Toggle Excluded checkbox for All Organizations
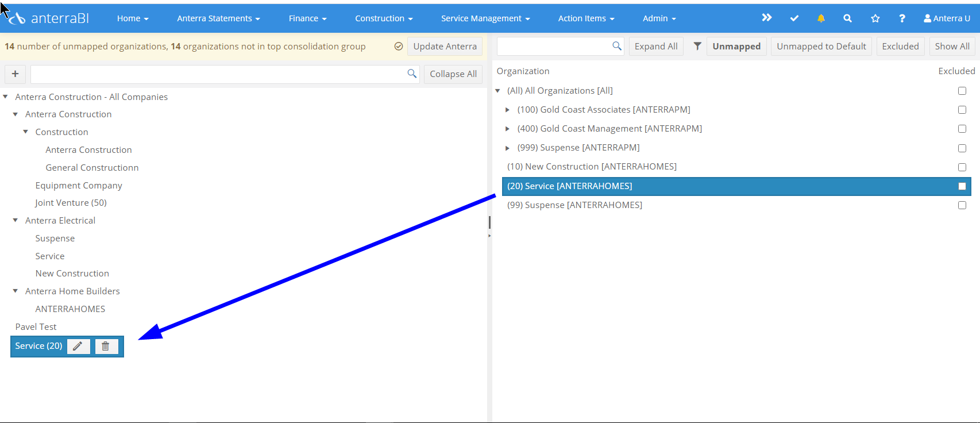 tap(962, 91)
